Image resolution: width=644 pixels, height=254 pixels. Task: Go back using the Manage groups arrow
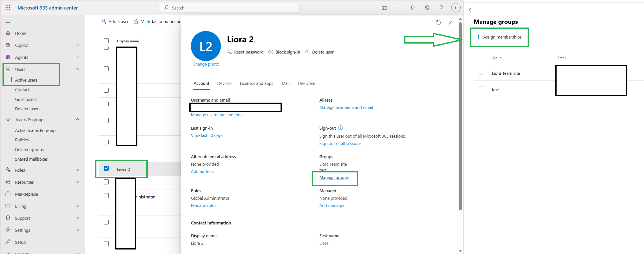point(471,10)
